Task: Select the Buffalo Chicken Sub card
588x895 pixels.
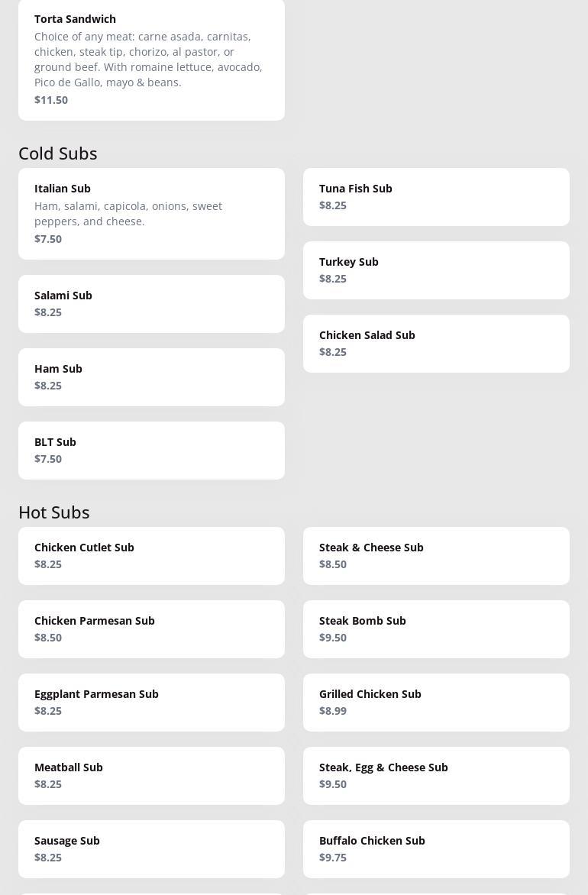Action: click(436, 848)
